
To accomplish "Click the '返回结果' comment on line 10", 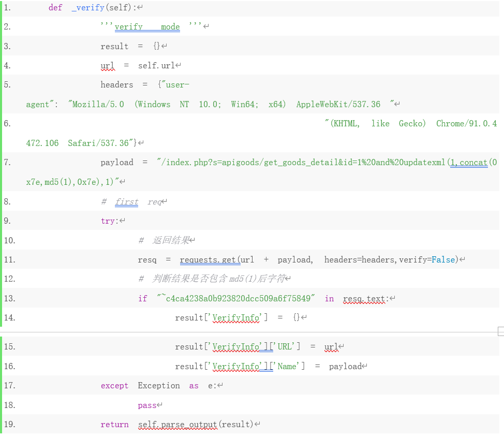I will pyautogui.click(x=171, y=240).
